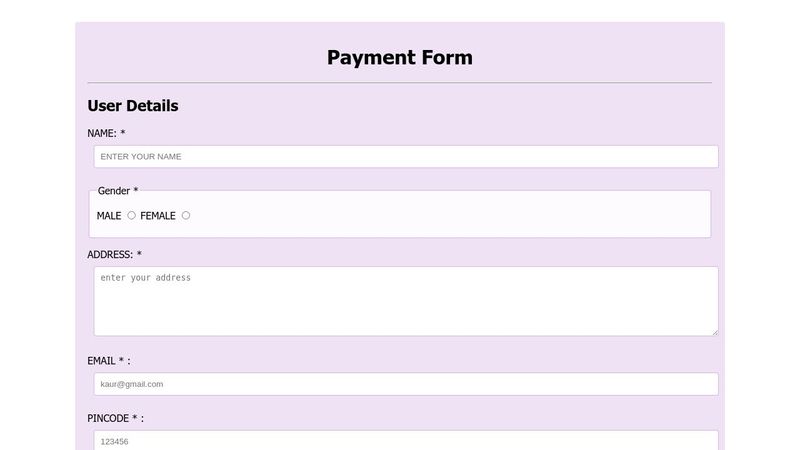Click the ADDRESS field label
Viewport: 800px width, 450px height.
[x=110, y=255]
